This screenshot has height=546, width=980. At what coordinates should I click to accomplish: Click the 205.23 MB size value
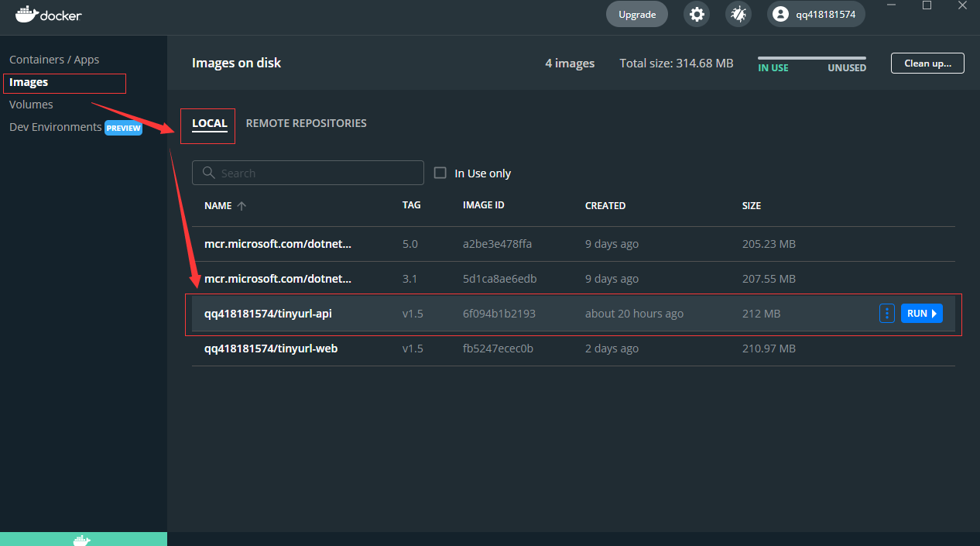(769, 244)
